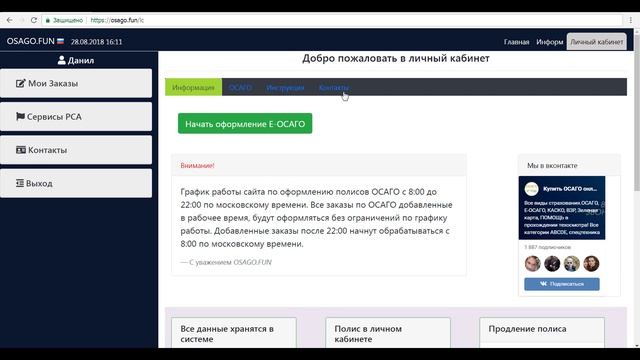Open Сервисы РСА in sidebar
640x360 pixels.
(x=76, y=117)
